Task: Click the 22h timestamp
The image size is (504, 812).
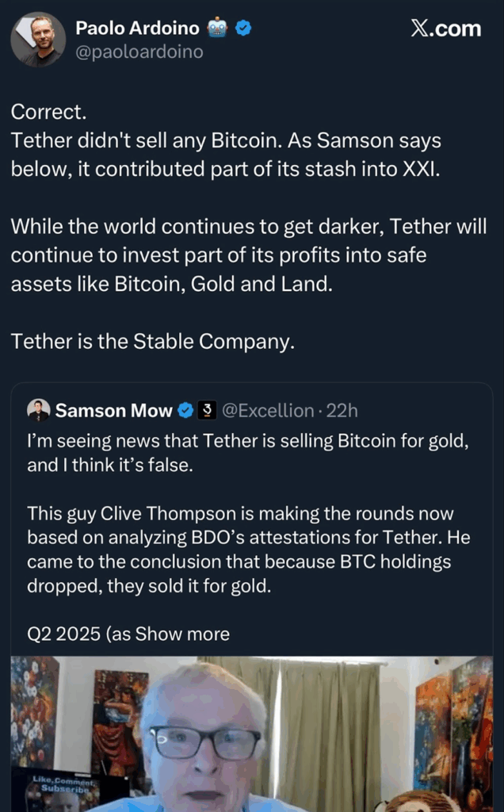Action: point(342,410)
